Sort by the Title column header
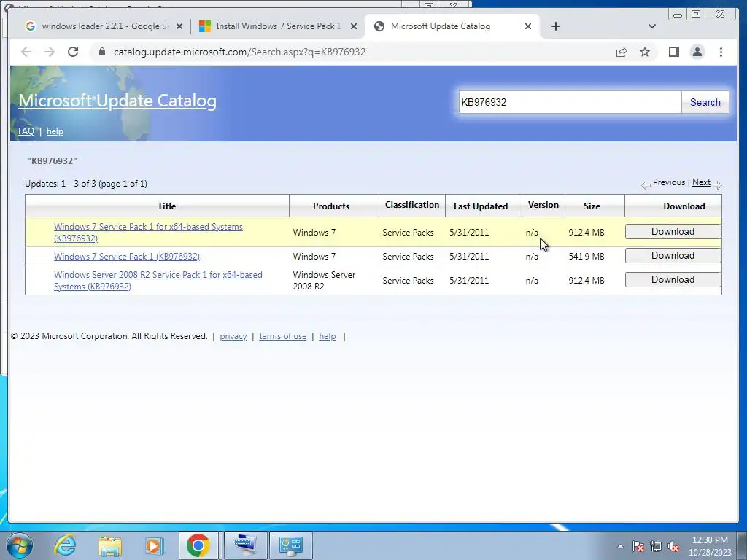Viewport: 747px width, 560px height. pos(166,206)
